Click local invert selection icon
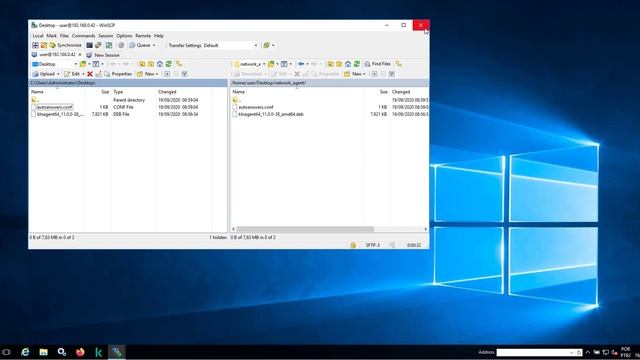640x360 pixels. pos(184,74)
